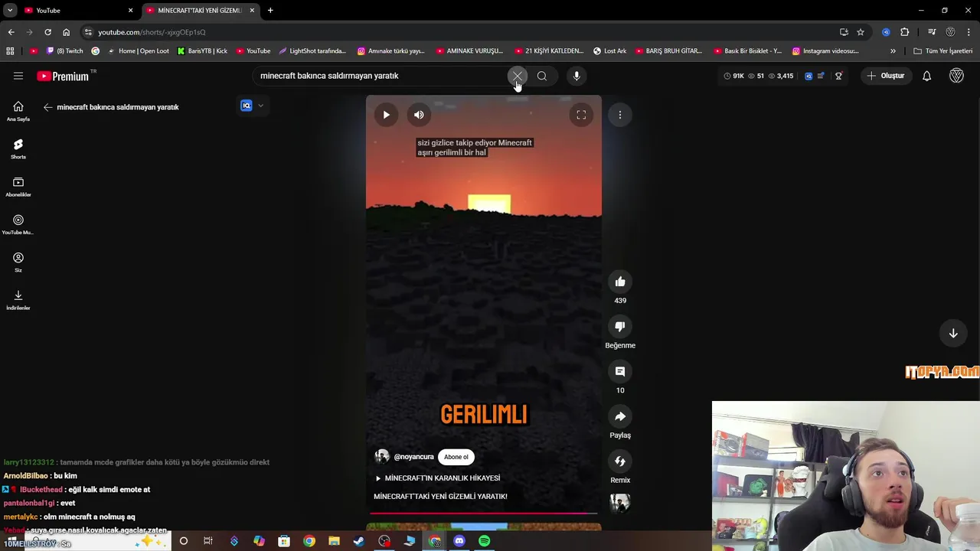Open the Shorts three-dot options menu
980x551 pixels.
(620, 115)
